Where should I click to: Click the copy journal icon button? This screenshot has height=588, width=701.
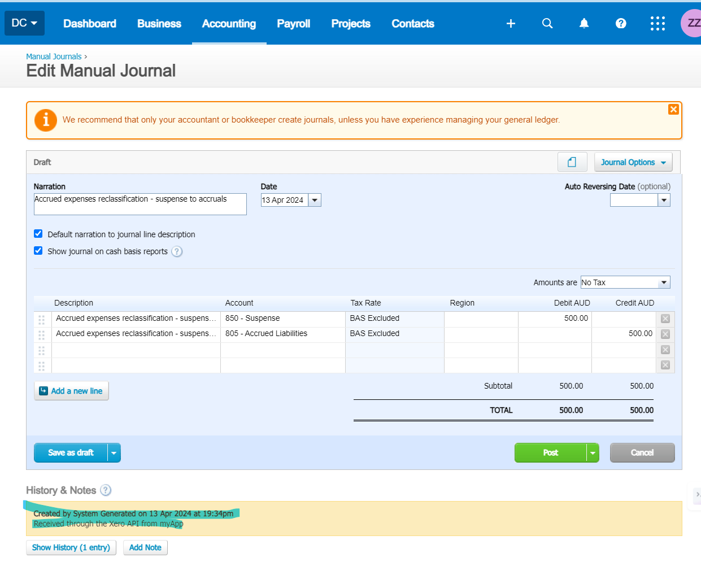(572, 162)
